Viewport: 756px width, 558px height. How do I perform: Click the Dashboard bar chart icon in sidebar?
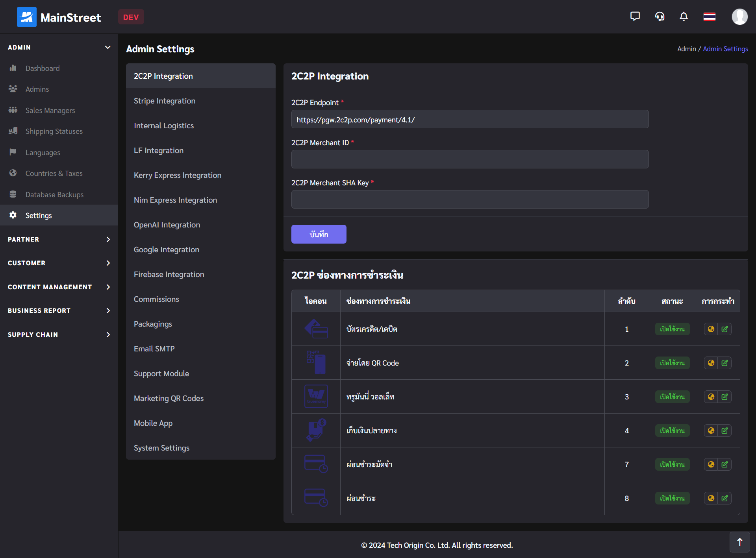click(13, 68)
